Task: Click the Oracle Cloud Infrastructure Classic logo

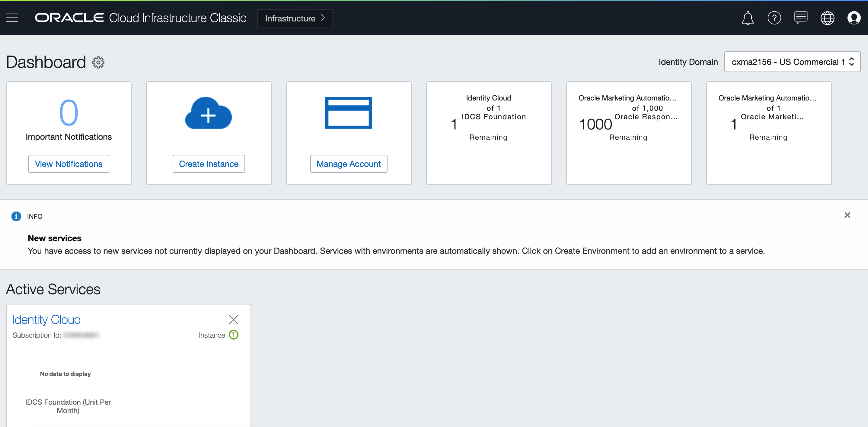Action: coord(140,18)
